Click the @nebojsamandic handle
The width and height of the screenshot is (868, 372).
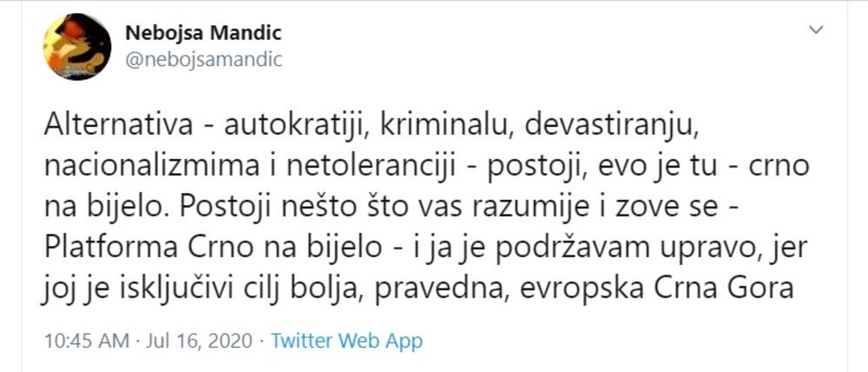point(203,59)
